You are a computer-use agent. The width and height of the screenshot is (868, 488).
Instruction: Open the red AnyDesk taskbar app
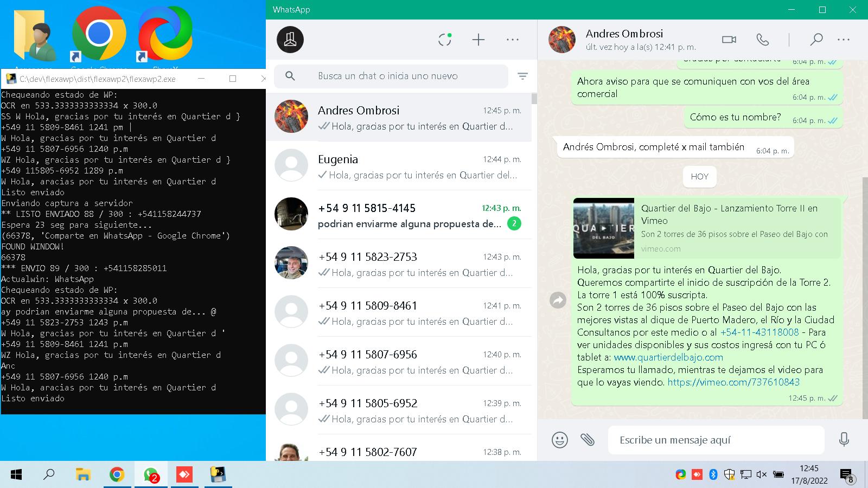click(184, 475)
